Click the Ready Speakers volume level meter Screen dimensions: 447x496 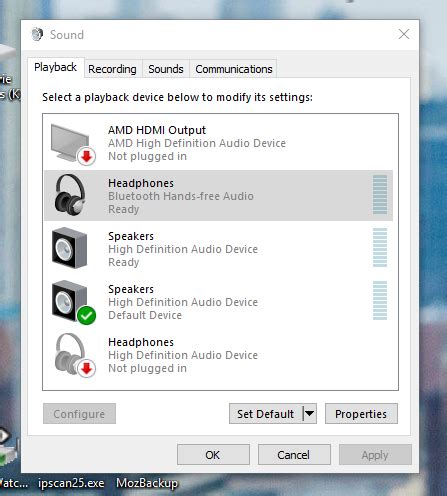coord(380,248)
